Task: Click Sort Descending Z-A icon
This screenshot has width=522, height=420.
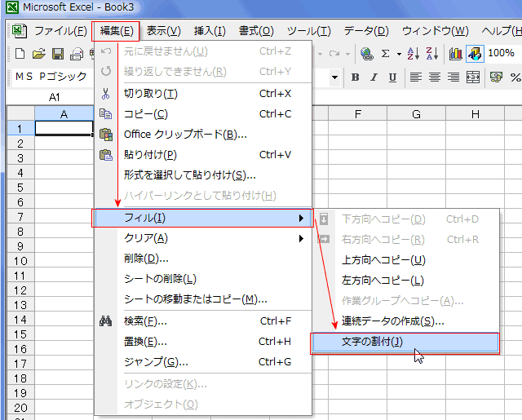Action: pos(432,54)
